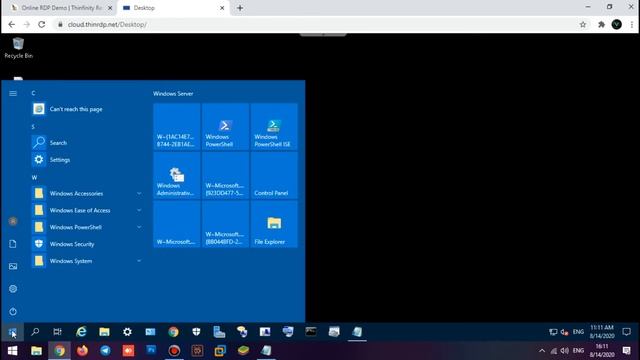
Task: Open the W~Microsoft {923DD477 tile
Action: pos(225,176)
